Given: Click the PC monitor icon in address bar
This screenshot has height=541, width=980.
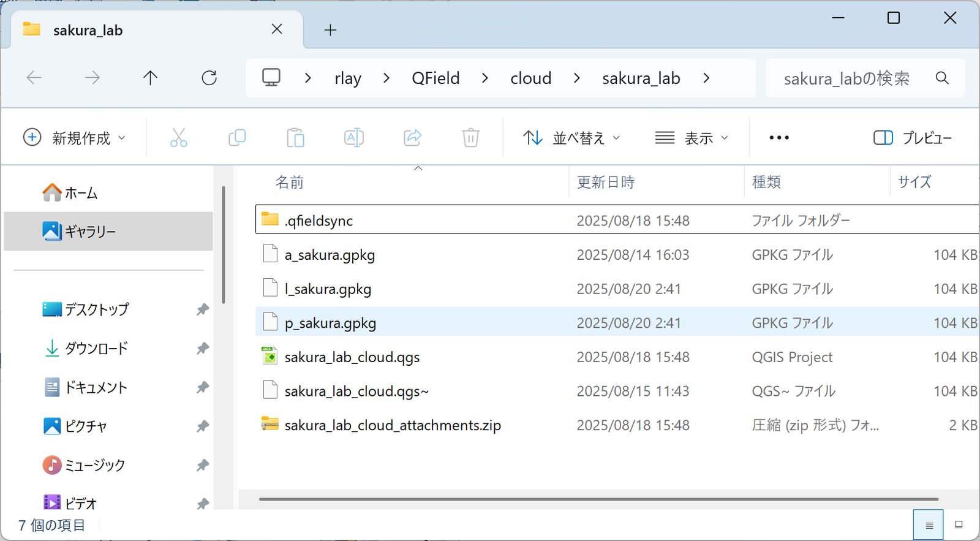Looking at the screenshot, I should [x=271, y=78].
